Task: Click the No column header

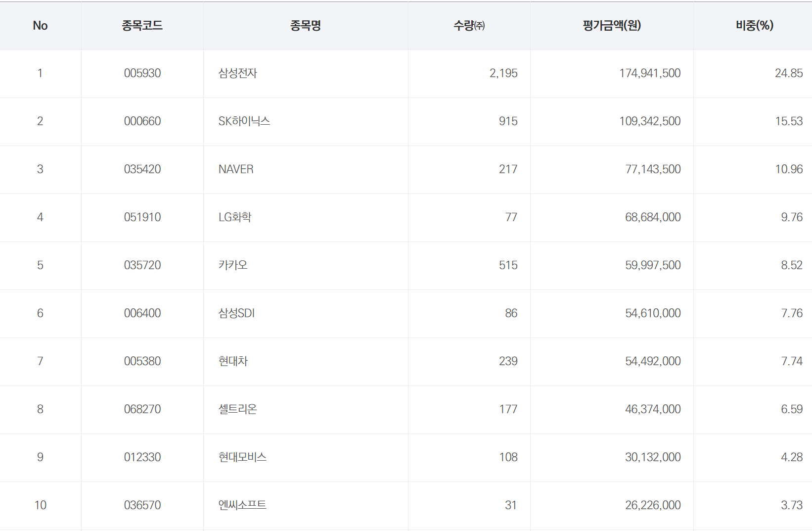Action: point(40,25)
